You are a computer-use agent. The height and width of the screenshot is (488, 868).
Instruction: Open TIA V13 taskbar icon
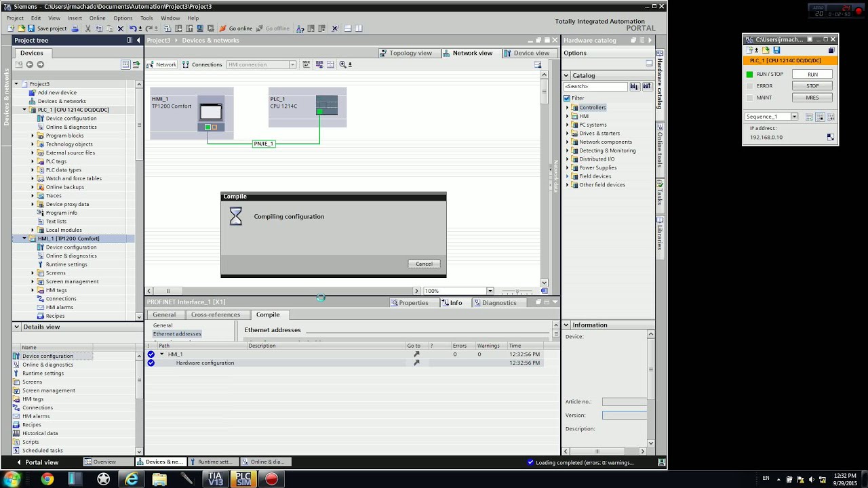(216, 479)
